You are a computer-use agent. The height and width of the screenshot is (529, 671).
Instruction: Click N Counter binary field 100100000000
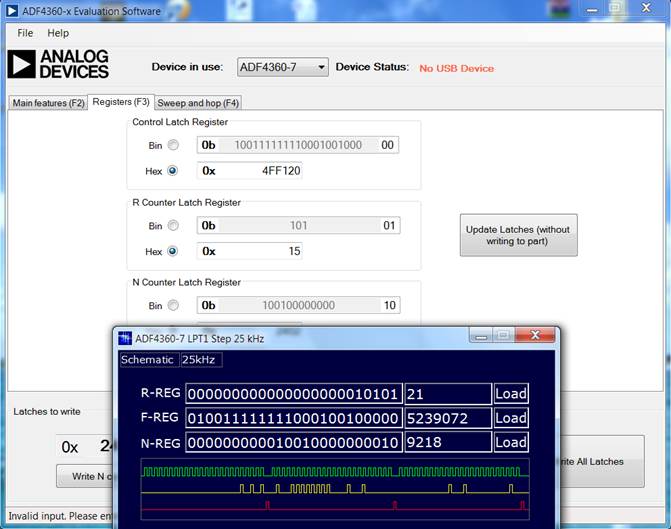tap(299, 305)
